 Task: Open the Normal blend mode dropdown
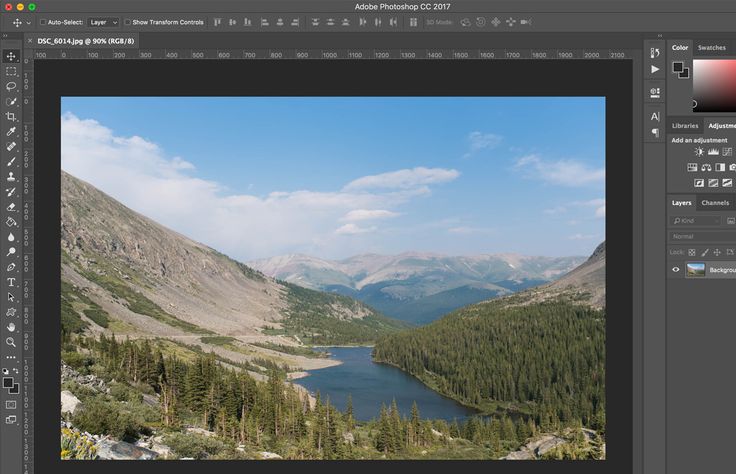pyautogui.click(x=702, y=237)
